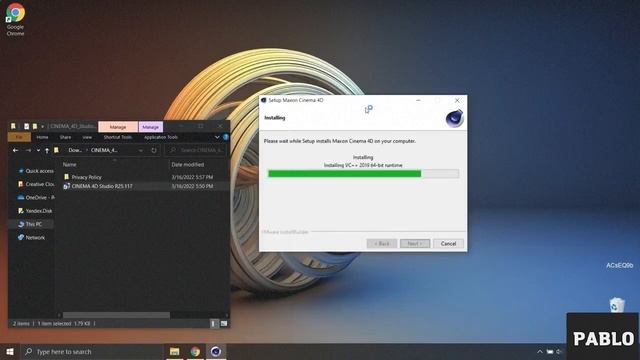Open address bar history dropdown

(140, 150)
